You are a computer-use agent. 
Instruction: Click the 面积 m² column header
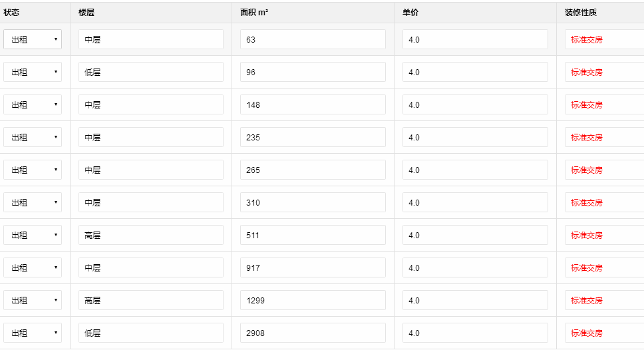[254, 13]
